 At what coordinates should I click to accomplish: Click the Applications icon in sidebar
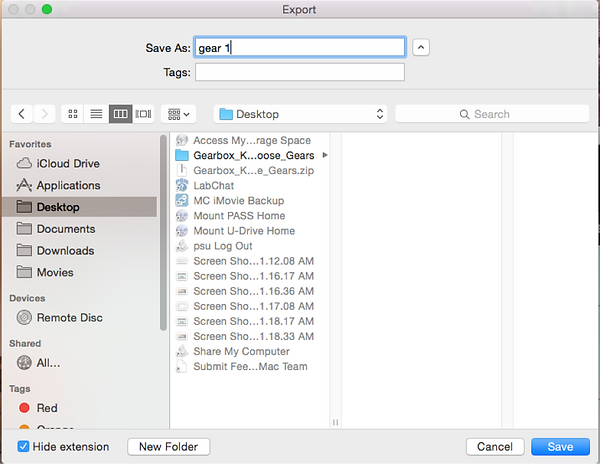pyautogui.click(x=24, y=185)
